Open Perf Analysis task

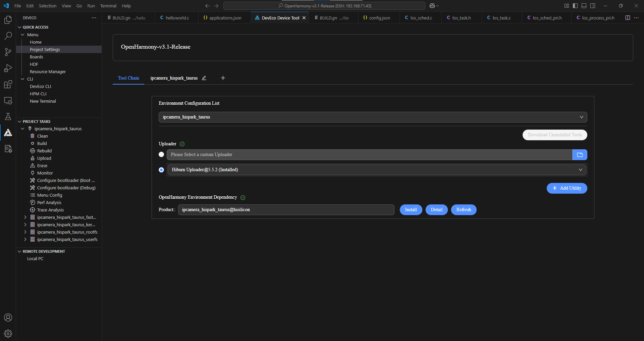[49, 202]
